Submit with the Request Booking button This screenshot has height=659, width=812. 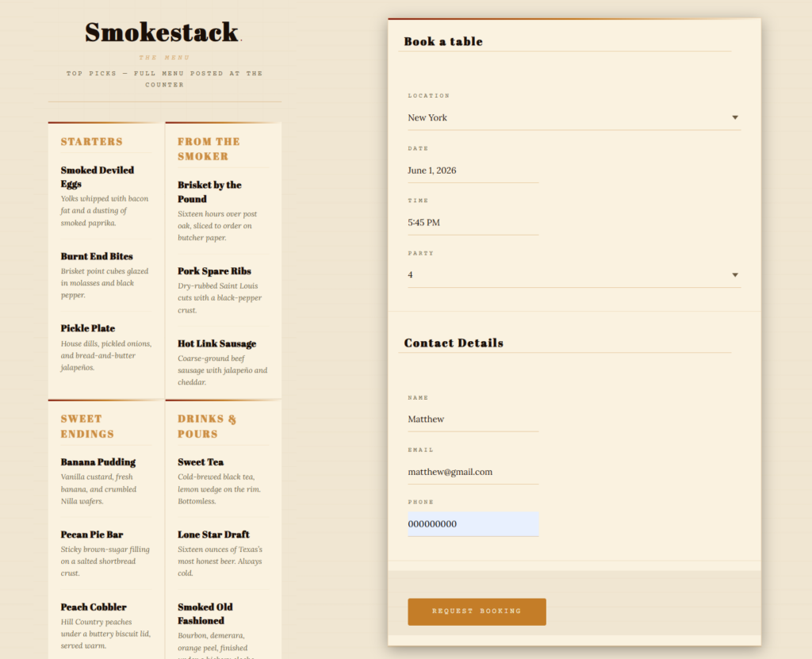pos(477,611)
